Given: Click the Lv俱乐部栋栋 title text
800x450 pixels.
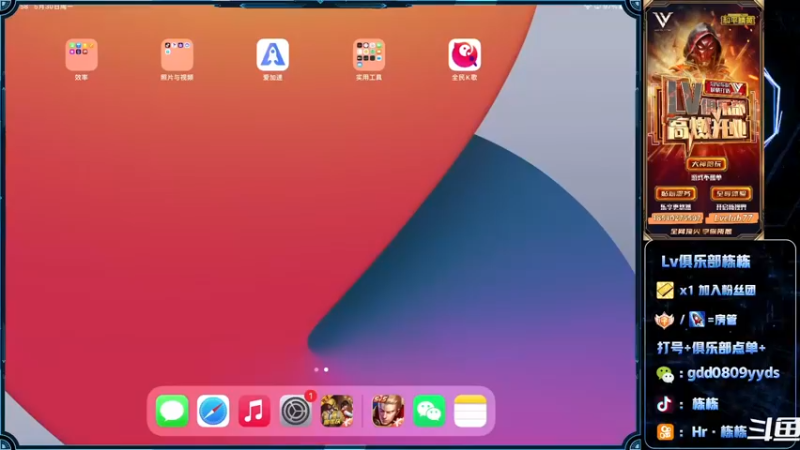Looking at the screenshot, I should (706, 262).
